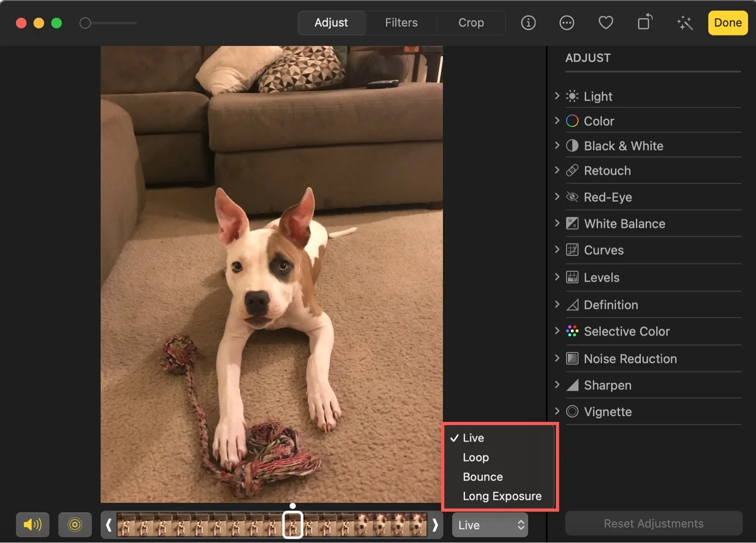
Task: Click the Noise Reduction icon
Action: click(x=572, y=359)
